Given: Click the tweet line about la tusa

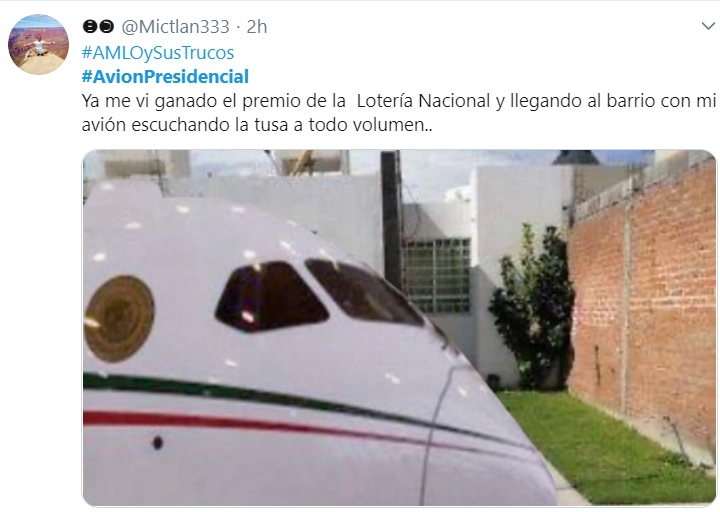Looking at the screenshot, I should coord(257,125).
